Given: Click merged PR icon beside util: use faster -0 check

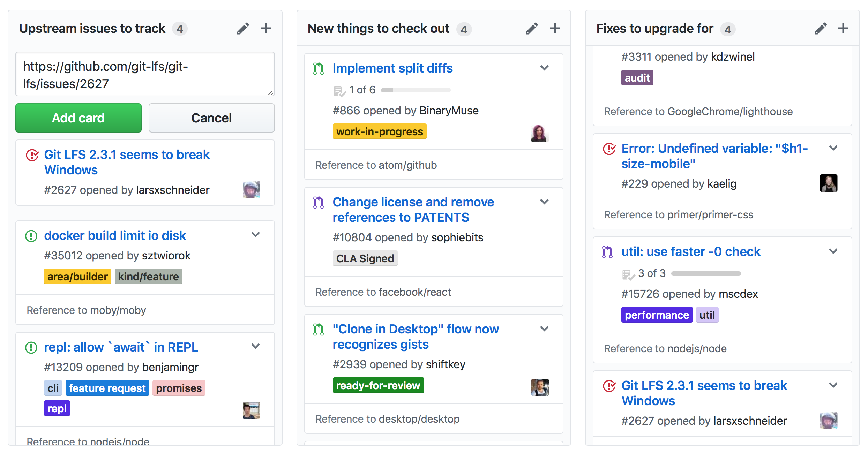Looking at the screenshot, I should point(607,252).
